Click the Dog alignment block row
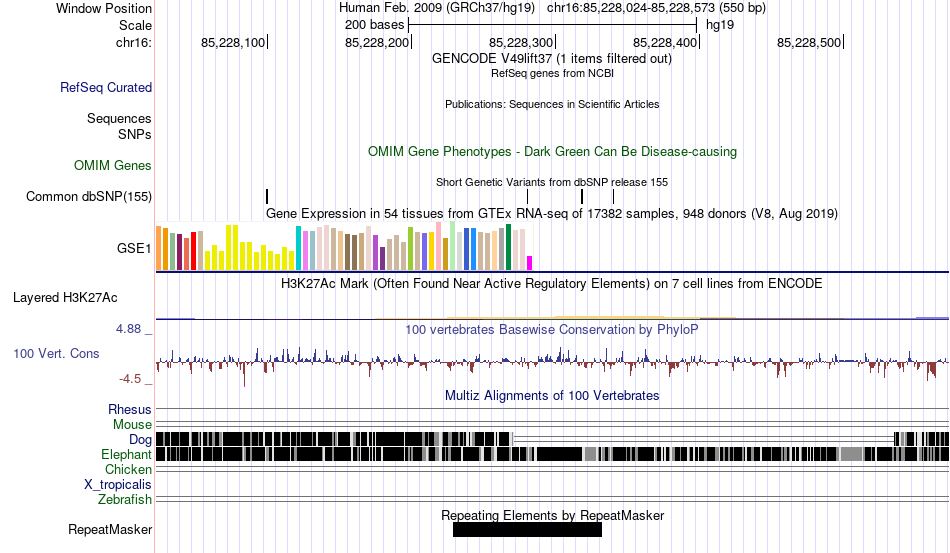This screenshot has height=553, width=950. pyautogui.click(x=552, y=439)
